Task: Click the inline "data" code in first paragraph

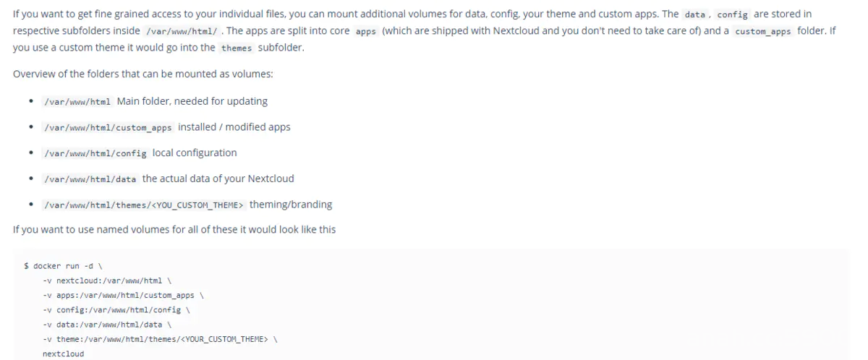Action: tap(694, 14)
